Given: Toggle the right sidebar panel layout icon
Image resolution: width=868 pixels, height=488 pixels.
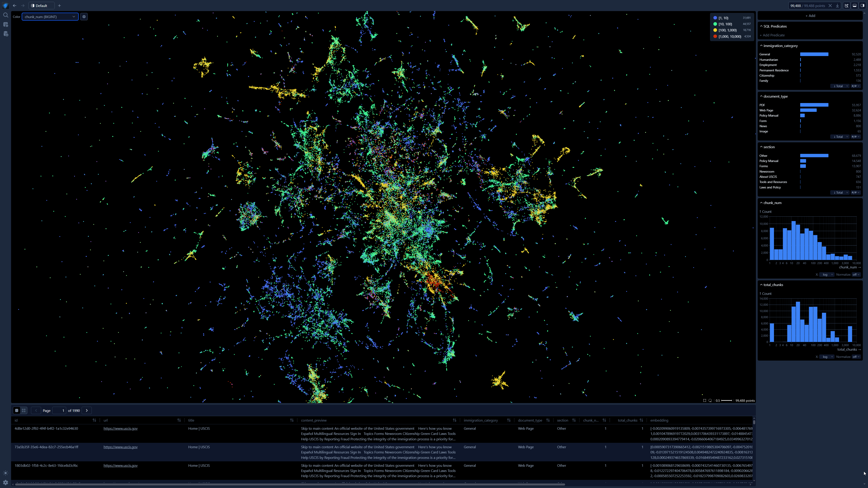Looking at the screenshot, I should [862, 6].
